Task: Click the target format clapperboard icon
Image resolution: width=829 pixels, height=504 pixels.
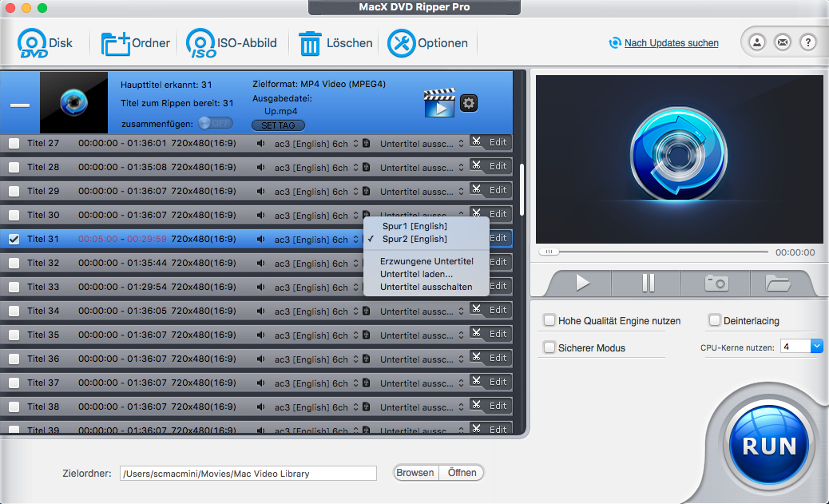Action: point(439,102)
